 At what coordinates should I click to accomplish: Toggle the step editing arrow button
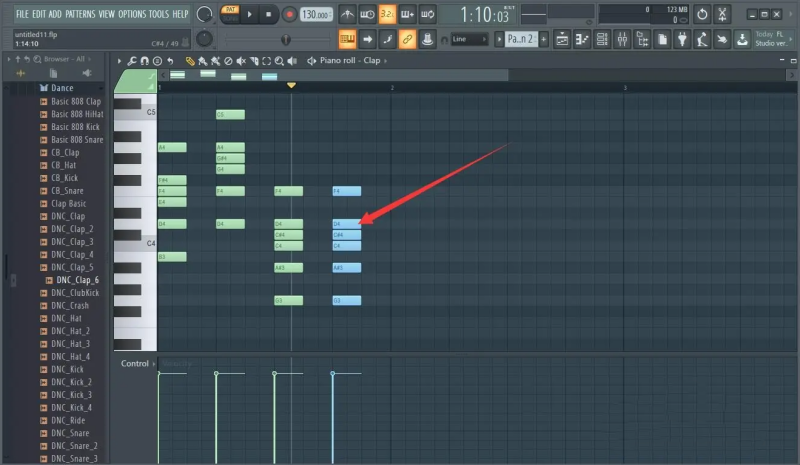click(367, 39)
